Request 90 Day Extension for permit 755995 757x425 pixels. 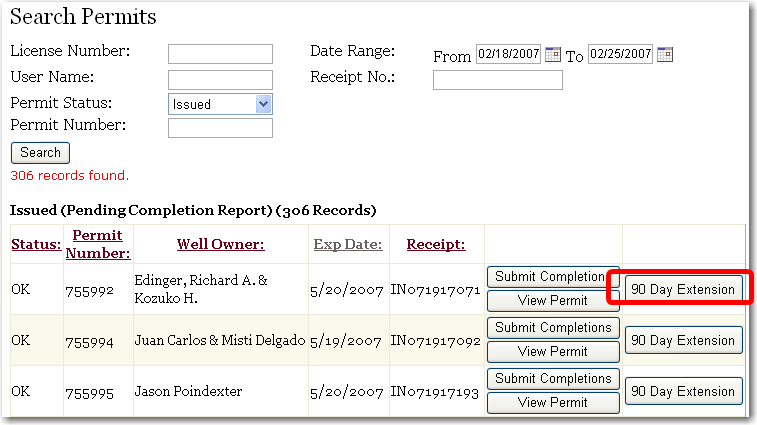point(684,392)
